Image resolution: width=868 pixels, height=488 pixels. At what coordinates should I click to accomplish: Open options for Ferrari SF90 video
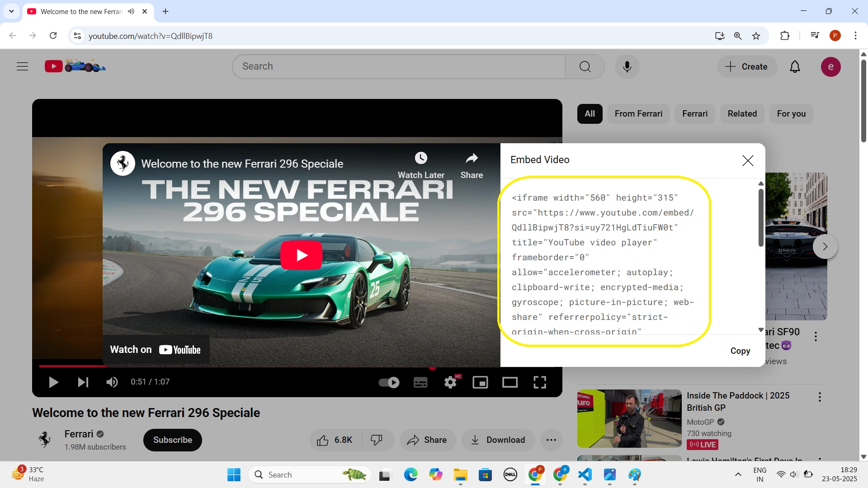pos(816,337)
